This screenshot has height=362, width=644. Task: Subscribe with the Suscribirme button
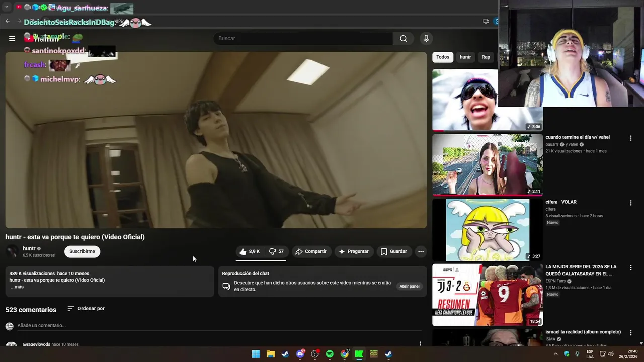[x=82, y=251]
